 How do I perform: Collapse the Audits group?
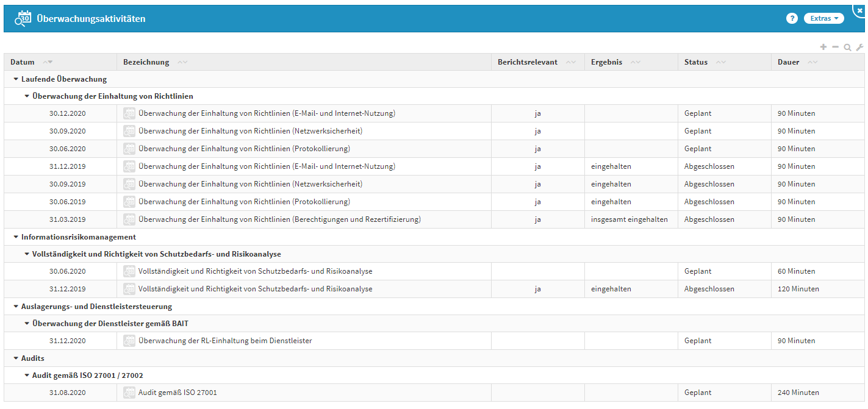(16, 358)
